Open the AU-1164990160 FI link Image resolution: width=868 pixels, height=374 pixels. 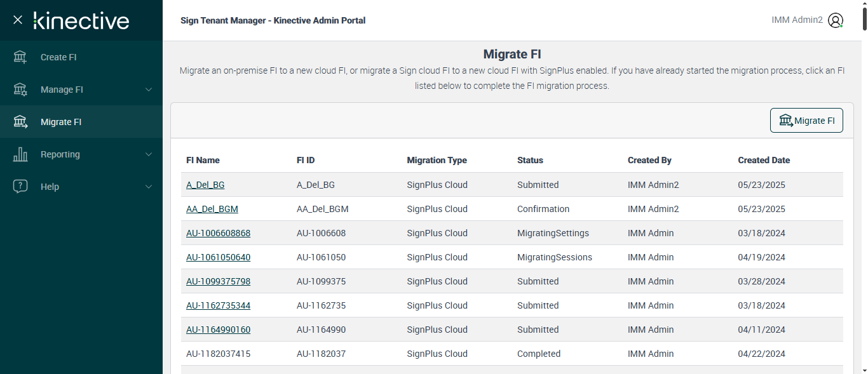(218, 330)
